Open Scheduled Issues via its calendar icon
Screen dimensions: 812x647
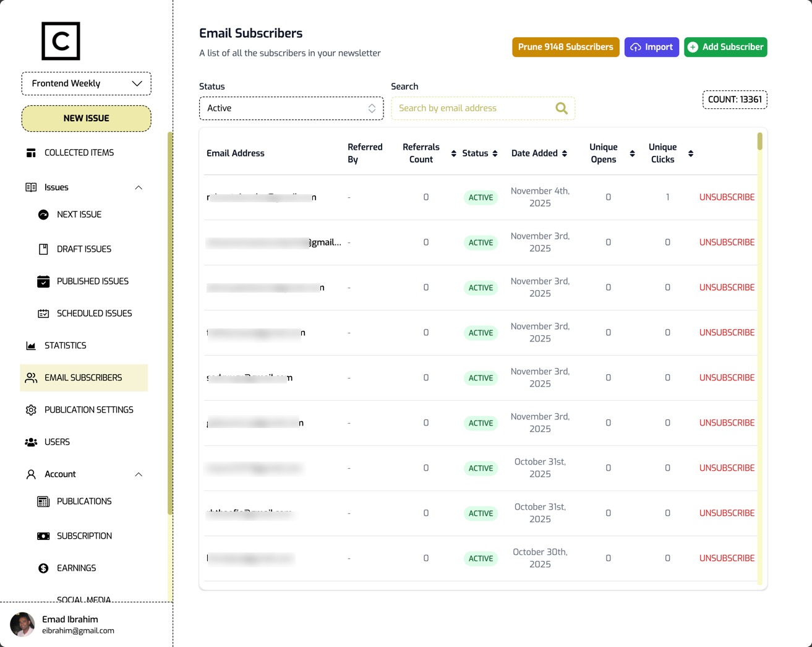coord(43,313)
